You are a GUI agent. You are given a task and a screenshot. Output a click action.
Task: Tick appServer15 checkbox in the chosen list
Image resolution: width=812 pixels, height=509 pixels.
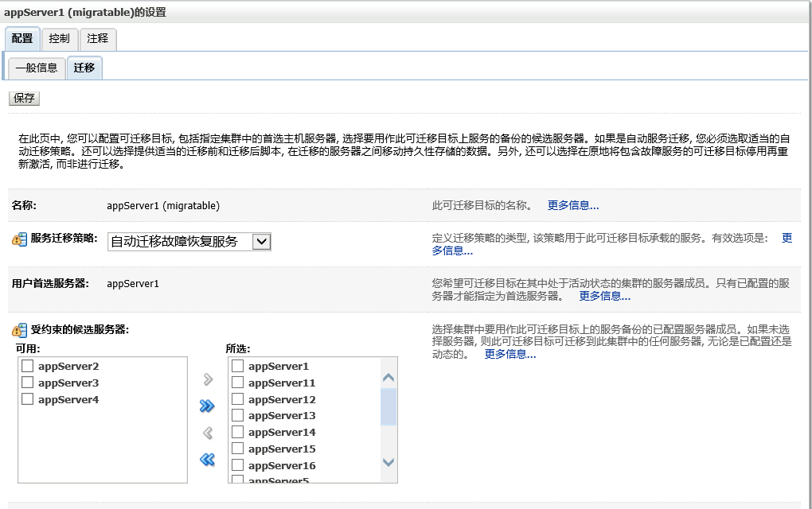[x=238, y=448]
